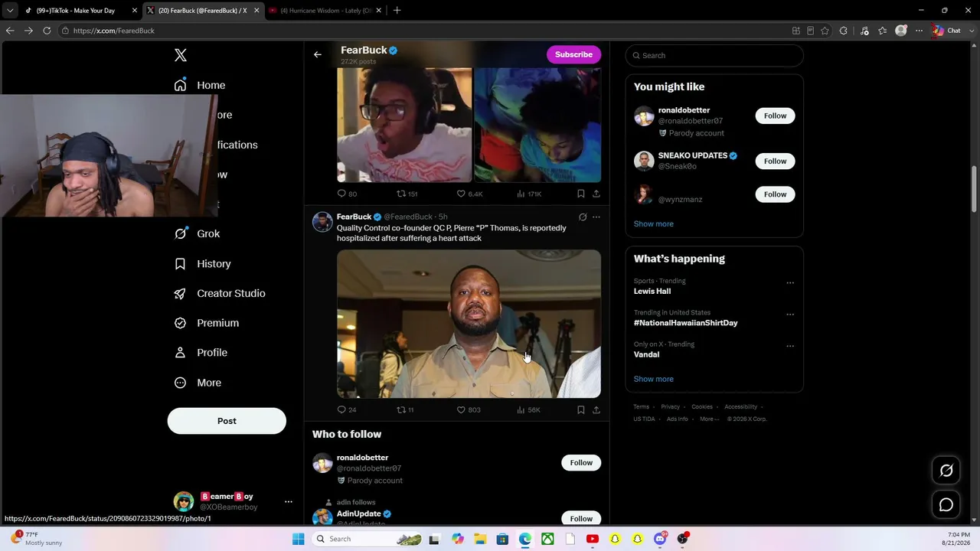
Task: Open Copilot Chat in the browser toolbar
Action: [x=947, y=31]
